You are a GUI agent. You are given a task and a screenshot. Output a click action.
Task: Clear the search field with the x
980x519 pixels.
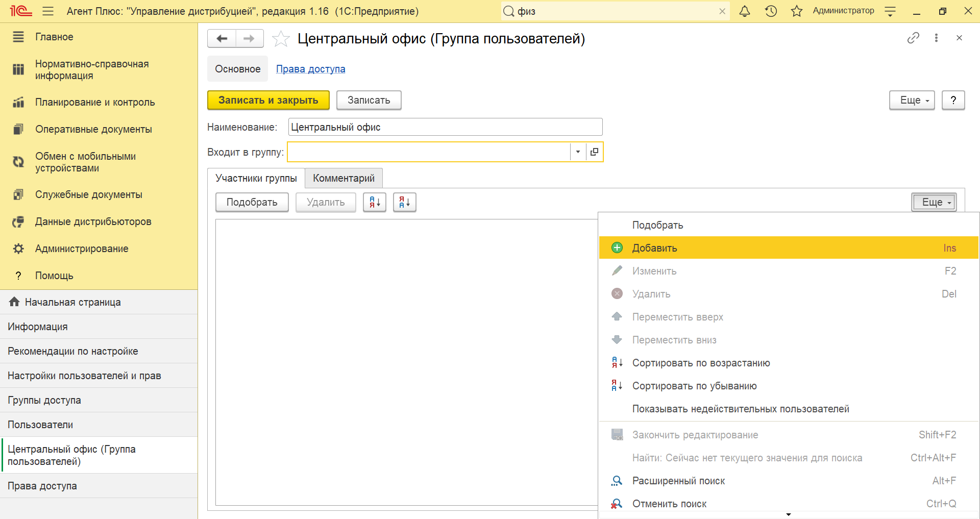[722, 11]
